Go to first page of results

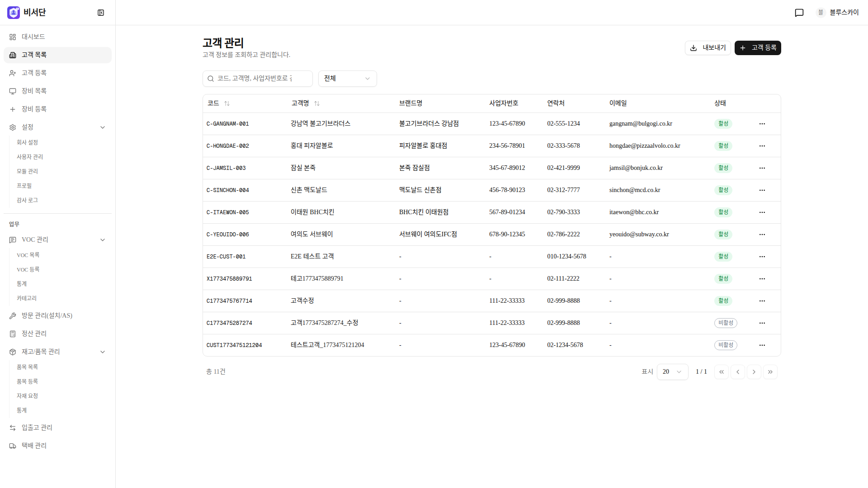point(722,372)
